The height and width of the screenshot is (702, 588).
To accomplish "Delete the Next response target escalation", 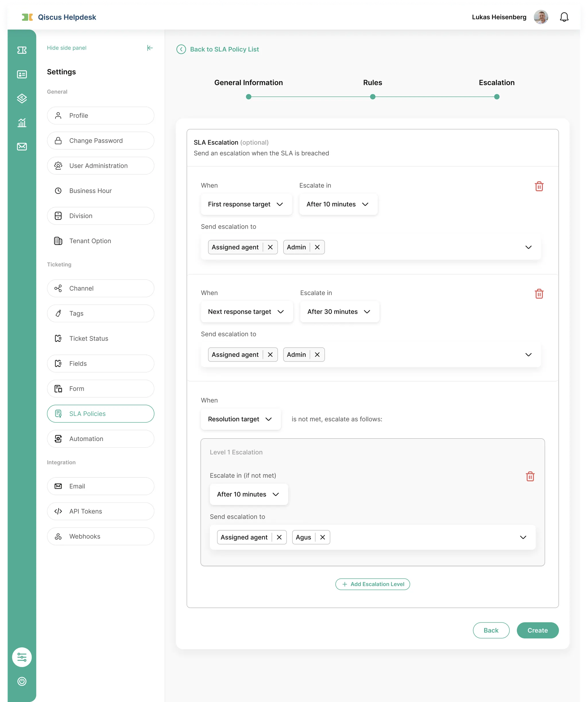I will point(539,294).
